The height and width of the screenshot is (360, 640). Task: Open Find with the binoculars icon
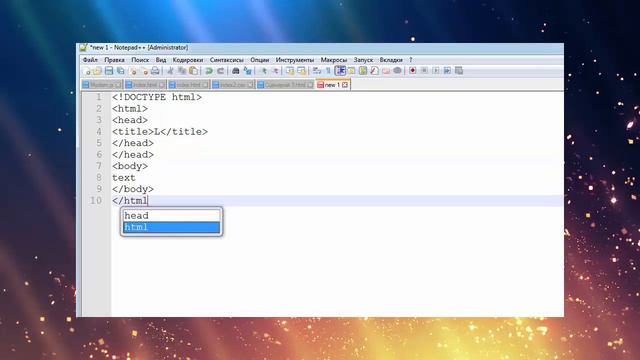[x=235, y=71]
